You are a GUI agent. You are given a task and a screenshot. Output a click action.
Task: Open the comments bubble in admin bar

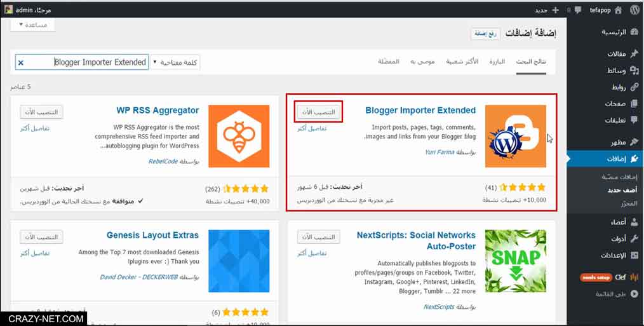pyautogui.click(x=578, y=10)
